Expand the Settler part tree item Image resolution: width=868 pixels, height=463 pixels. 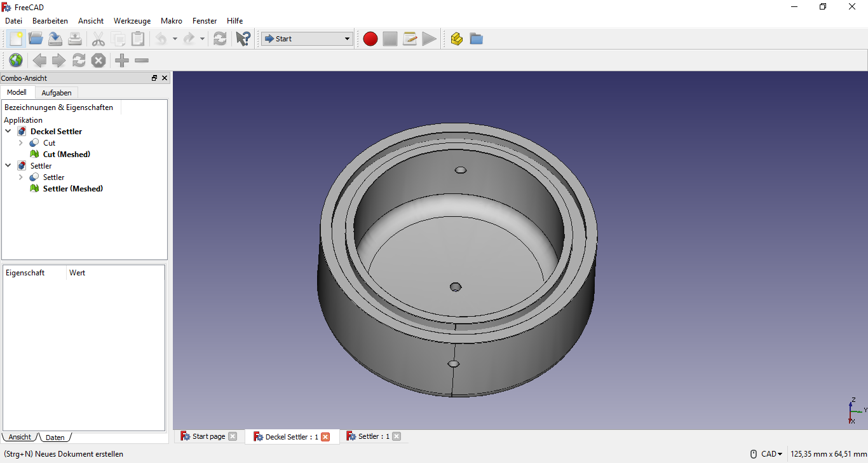click(x=21, y=177)
